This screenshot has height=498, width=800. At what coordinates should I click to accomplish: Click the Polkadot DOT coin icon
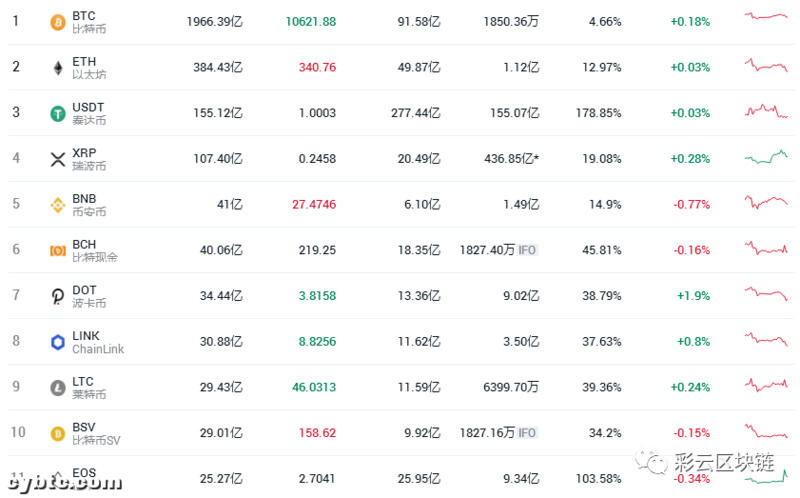[x=58, y=296]
